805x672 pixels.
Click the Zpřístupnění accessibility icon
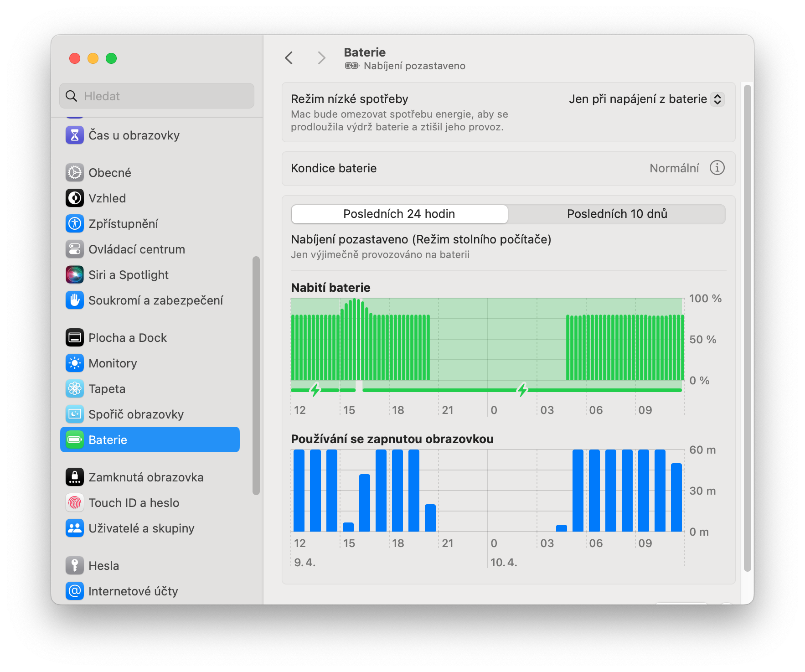coord(75,224)
